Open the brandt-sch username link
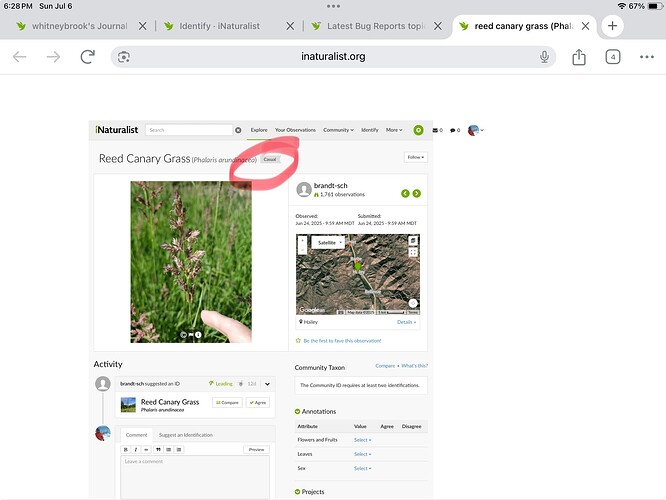 pos(330,186)
